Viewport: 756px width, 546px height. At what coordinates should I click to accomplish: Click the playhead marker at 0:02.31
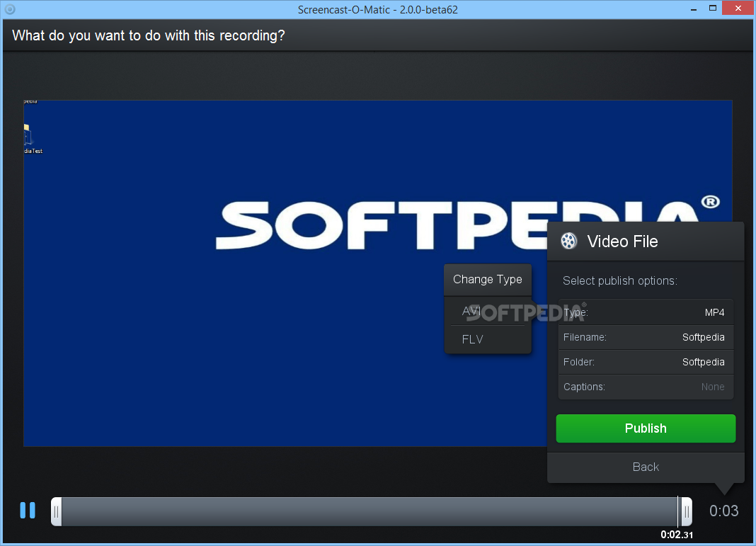coord(678,512)
